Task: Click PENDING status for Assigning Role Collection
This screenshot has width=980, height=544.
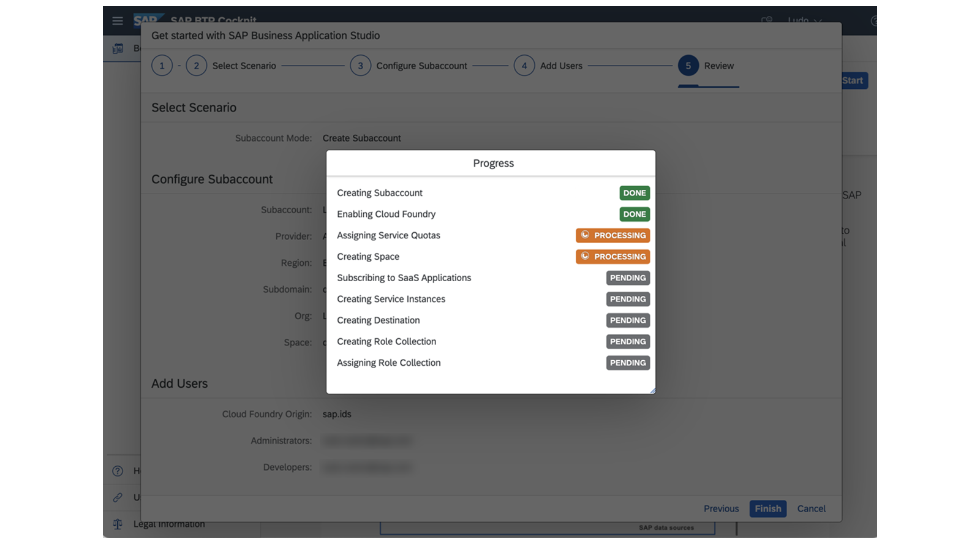Action: click(x=628, y=363)
